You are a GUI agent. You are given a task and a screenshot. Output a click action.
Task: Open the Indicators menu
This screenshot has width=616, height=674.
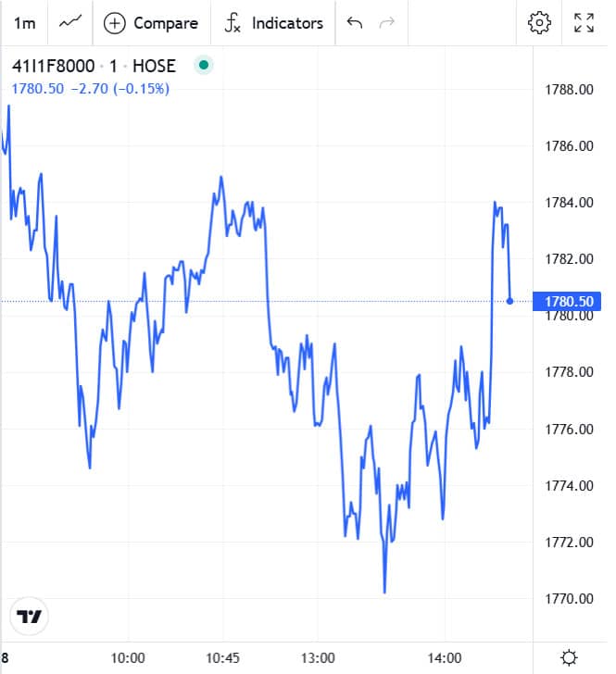click(287, 23)
